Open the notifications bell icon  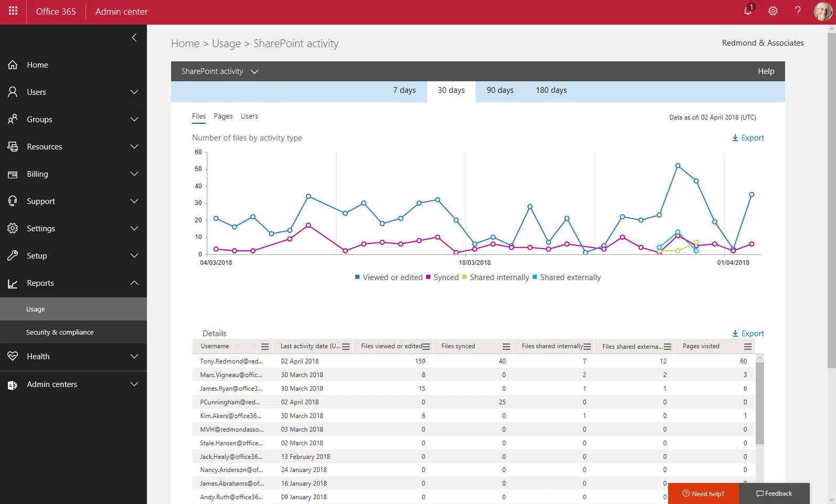(x=748, y=10)
